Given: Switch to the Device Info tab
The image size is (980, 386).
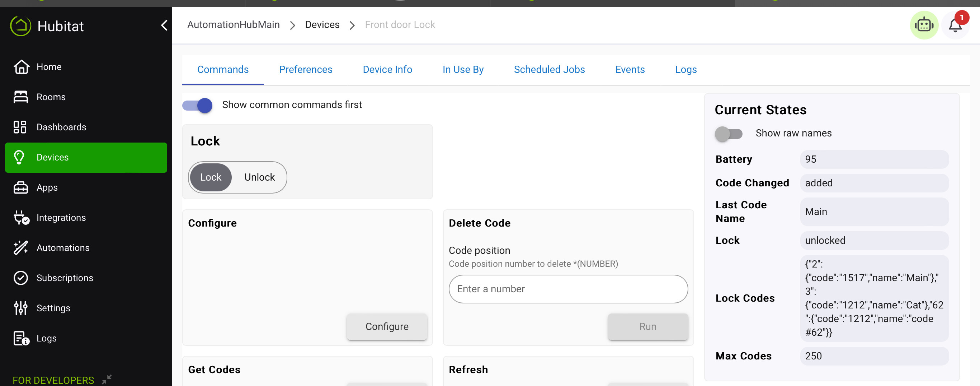Looking at the screenshot, I should click(x=387, y=69).
